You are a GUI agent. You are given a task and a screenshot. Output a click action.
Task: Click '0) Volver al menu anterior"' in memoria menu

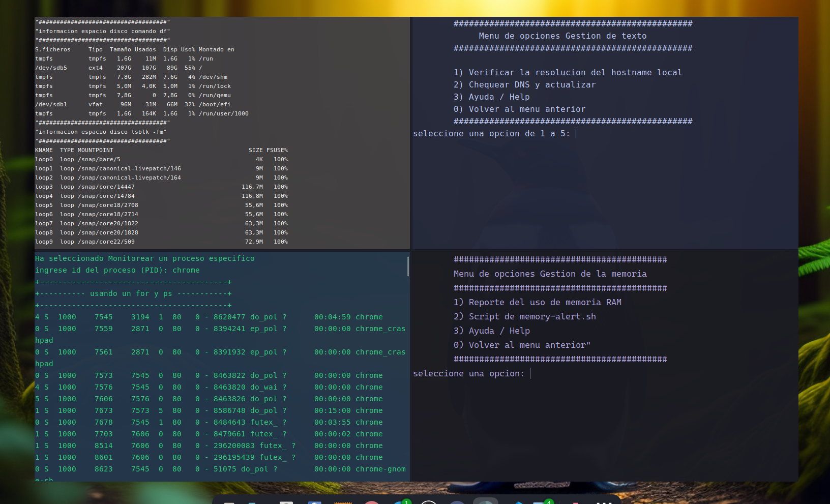click(522, 345)
